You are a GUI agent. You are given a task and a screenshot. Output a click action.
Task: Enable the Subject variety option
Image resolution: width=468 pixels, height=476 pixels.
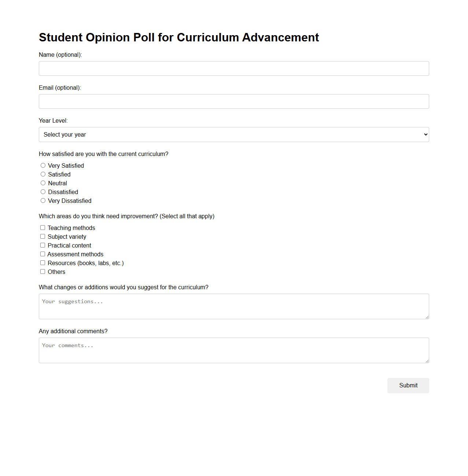pos(42,236)
